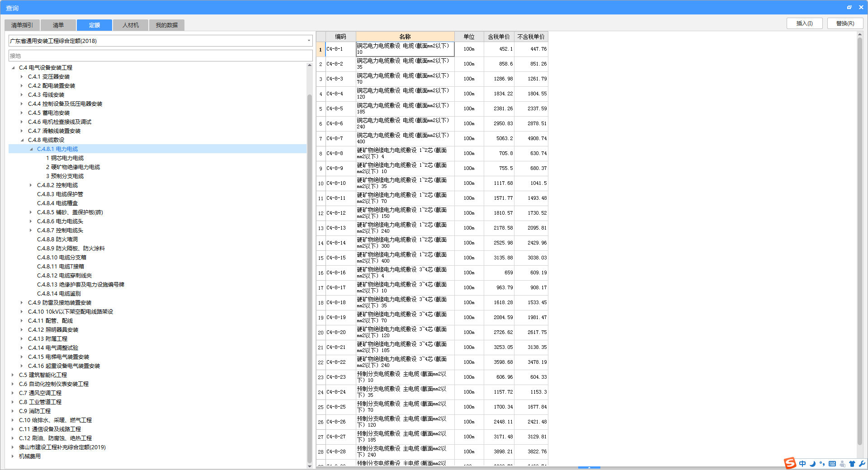Image resolution: width=868 pixels, height=470 pixels.
Task: Toggle Chinese punctuation mode in Sogou bar
Action: coord(822,464)
